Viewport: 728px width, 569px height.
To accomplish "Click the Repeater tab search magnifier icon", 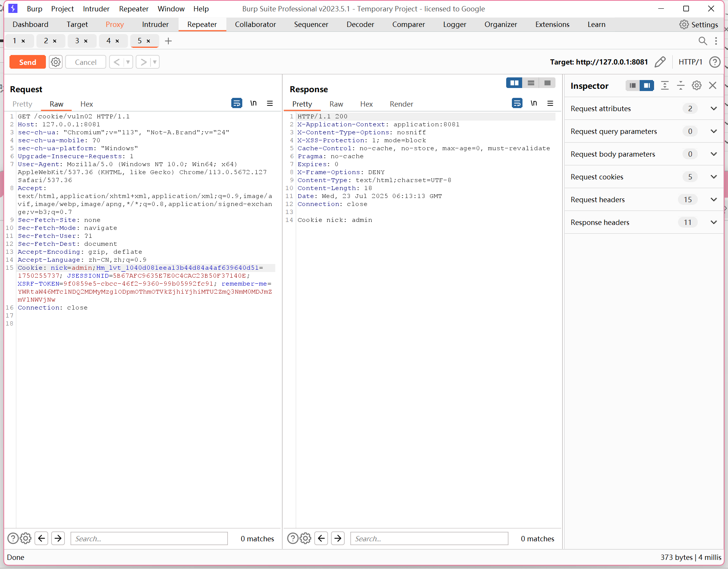I will tap(703, 41).
